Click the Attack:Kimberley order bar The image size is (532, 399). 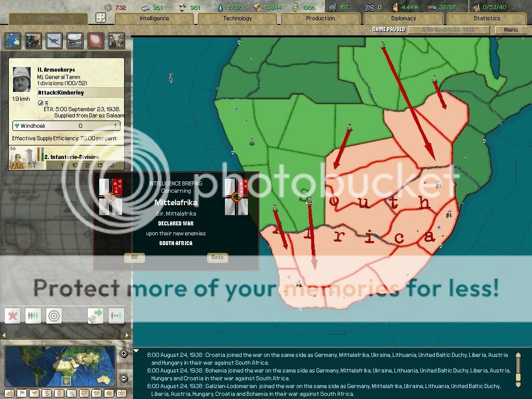pyautogui.click(x=81, y=92)
